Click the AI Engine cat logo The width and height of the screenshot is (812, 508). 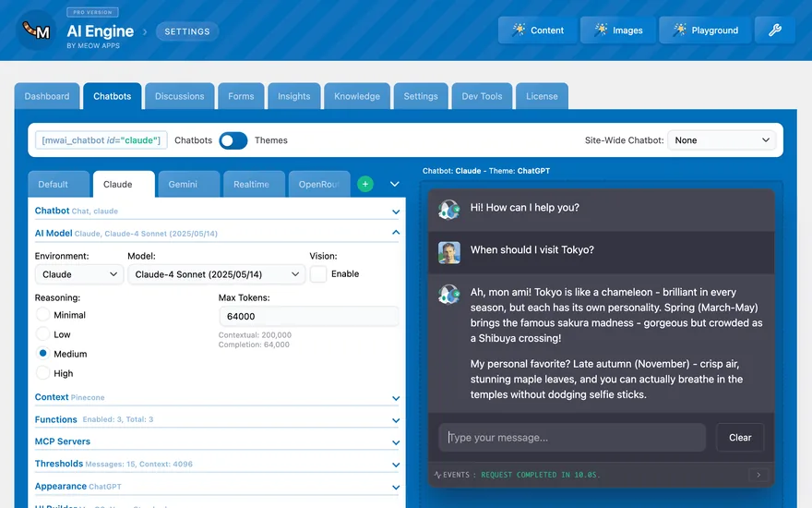click(x=36, y=30)
